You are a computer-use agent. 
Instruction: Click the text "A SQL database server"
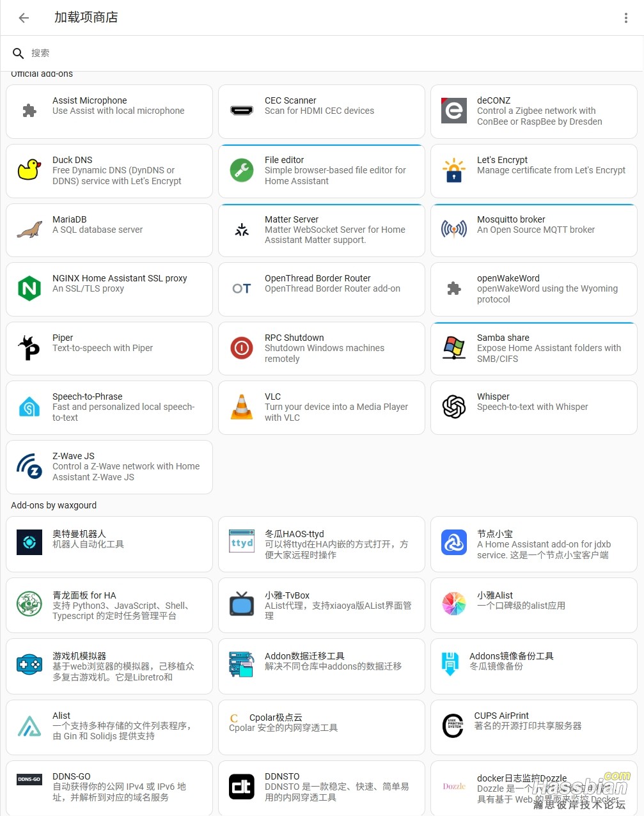[98, 230]
